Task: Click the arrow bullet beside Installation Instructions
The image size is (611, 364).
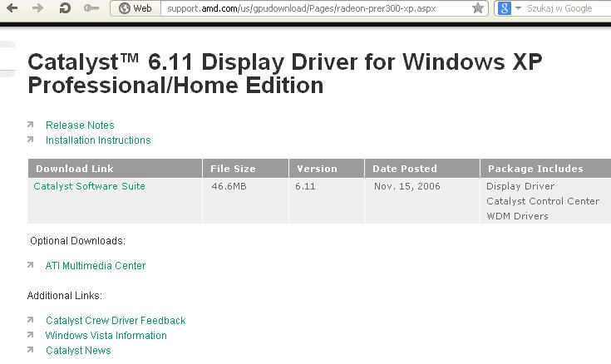Action: 31,140
